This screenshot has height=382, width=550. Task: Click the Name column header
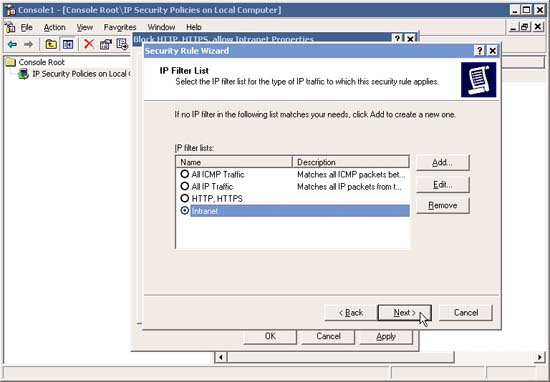click(x=234, y=162)
